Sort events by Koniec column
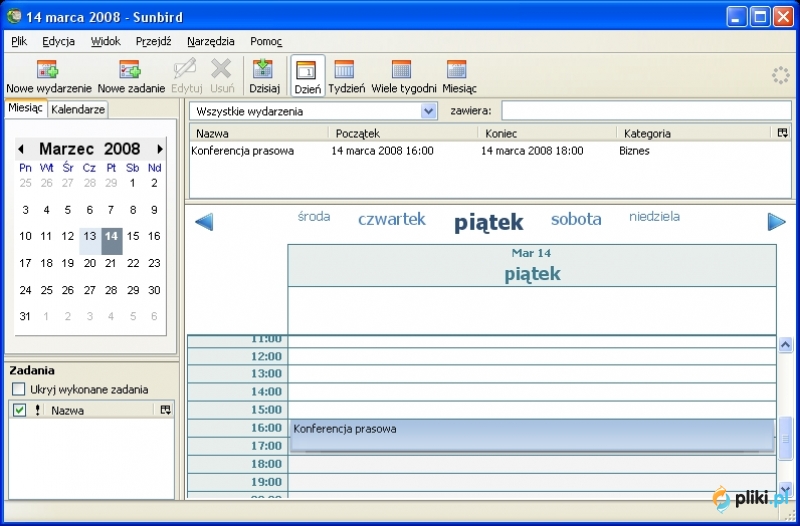The height and width of the screenshot is (526, 800). tap(547, 133)
